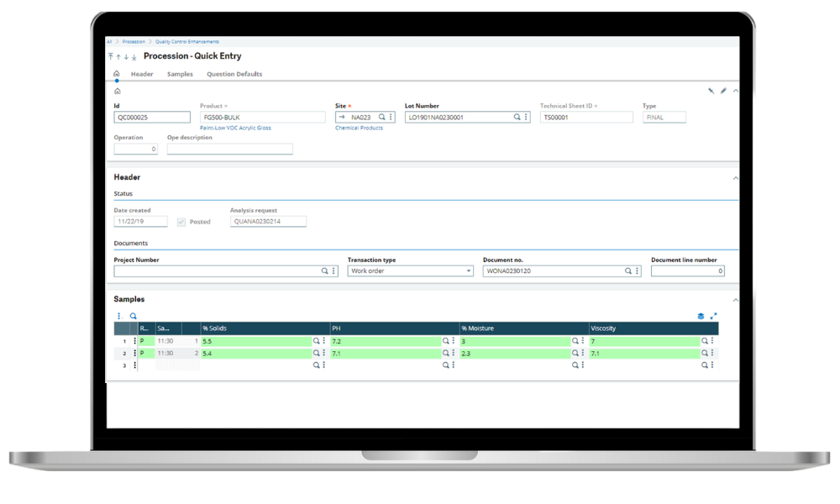Select the 5.5 % Solids cell

[256, 341]
